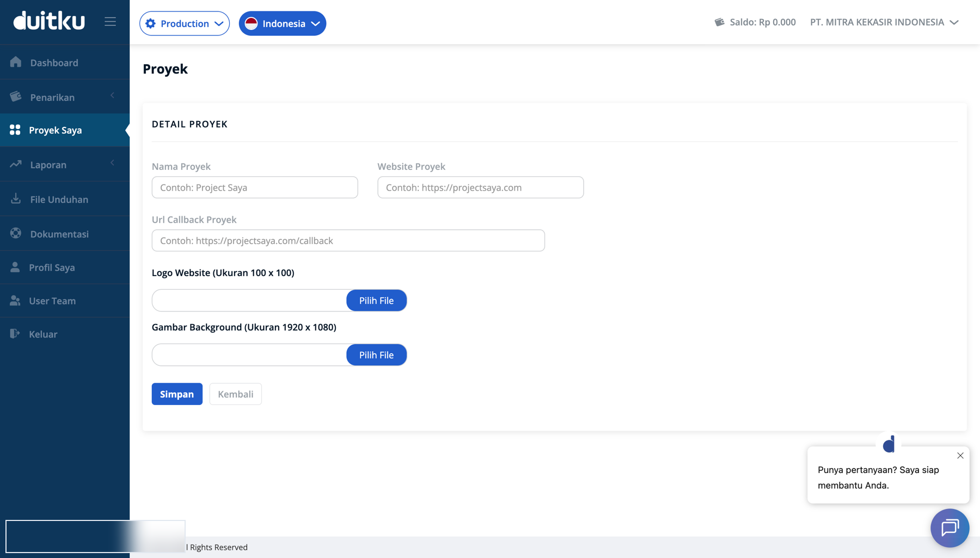The image size is (980, 558).
Task: Click the Keluar logout icon
Action: tap(15, 333)
